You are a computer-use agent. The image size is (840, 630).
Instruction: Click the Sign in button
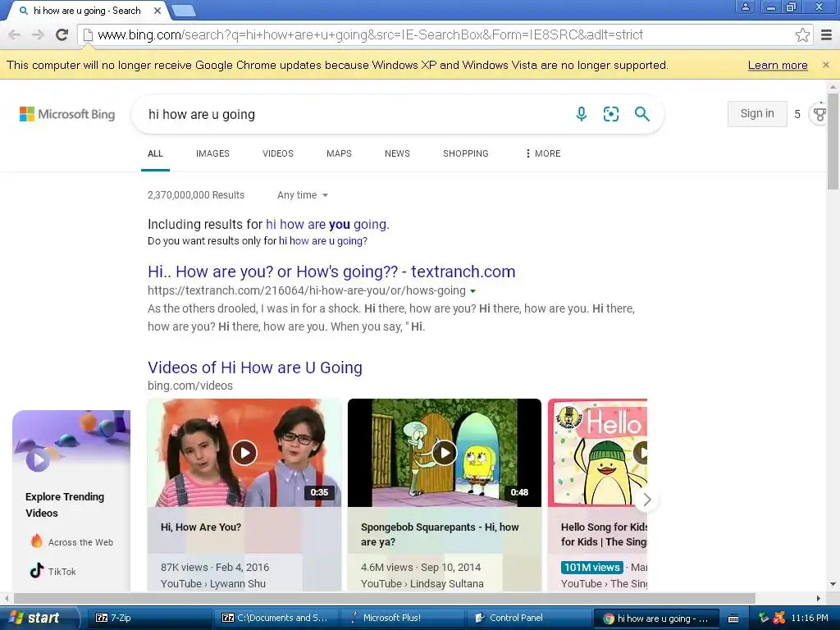coord(757,113)
